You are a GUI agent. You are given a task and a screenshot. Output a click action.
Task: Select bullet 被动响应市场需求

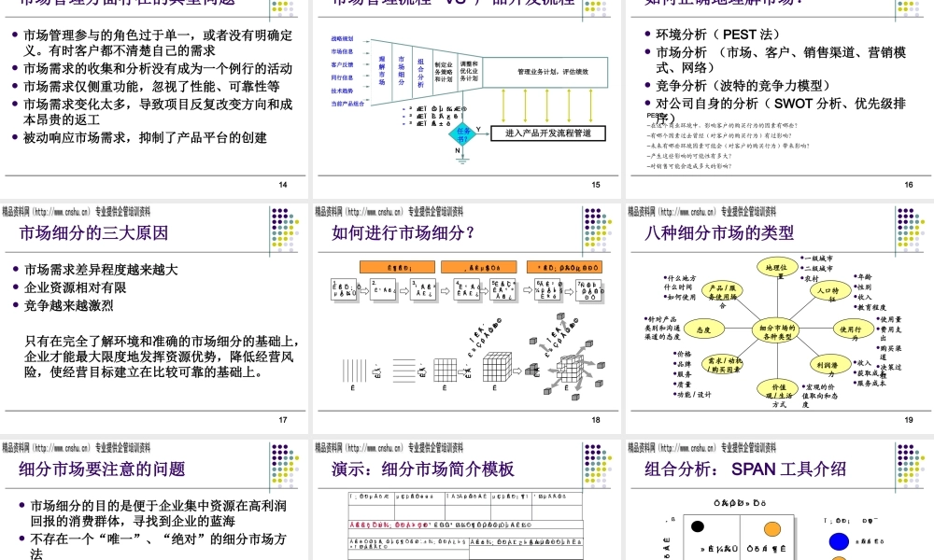point(145,137)
